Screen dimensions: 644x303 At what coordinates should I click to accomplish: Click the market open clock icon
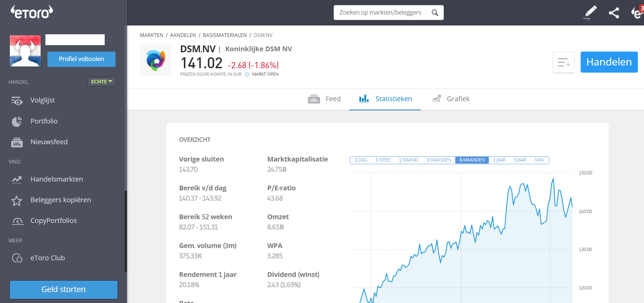247,74
